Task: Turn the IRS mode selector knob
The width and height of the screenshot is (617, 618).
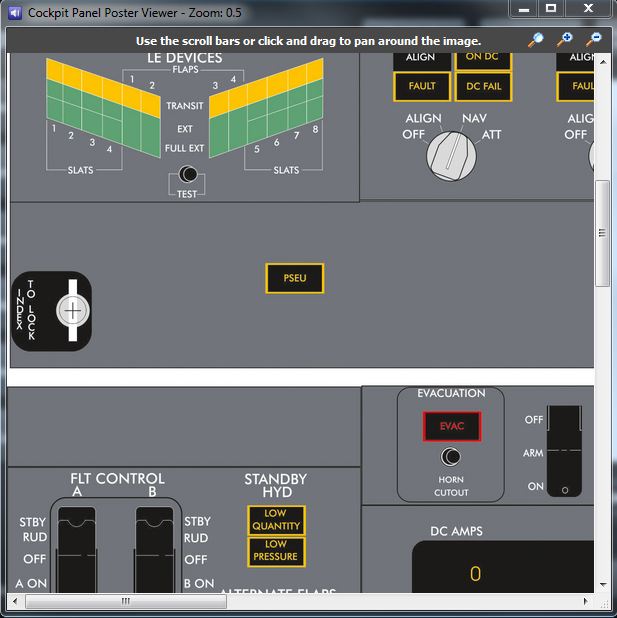Action: tap(451, 156)
